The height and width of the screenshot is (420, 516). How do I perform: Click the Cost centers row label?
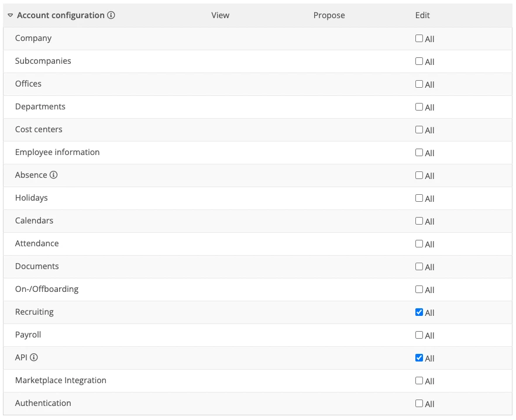click(x=39, y=129)
